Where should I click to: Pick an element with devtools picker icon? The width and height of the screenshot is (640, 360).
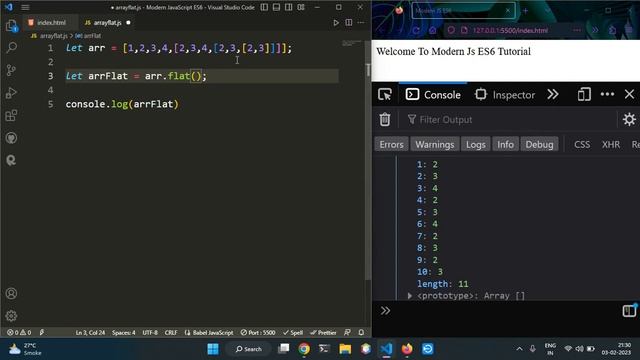(384, 95)
